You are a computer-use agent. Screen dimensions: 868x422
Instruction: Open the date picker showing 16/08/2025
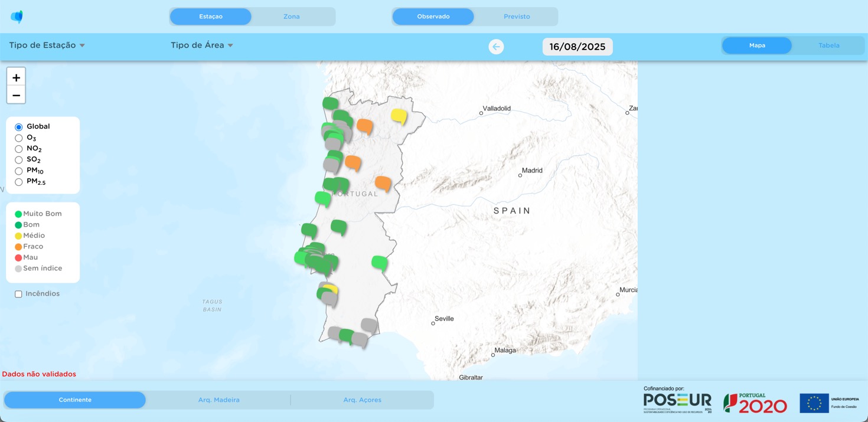pos(577,47)
